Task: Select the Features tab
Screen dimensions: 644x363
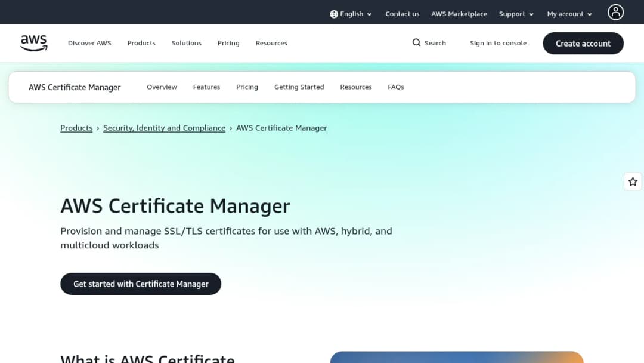Action: coord(206,87)
